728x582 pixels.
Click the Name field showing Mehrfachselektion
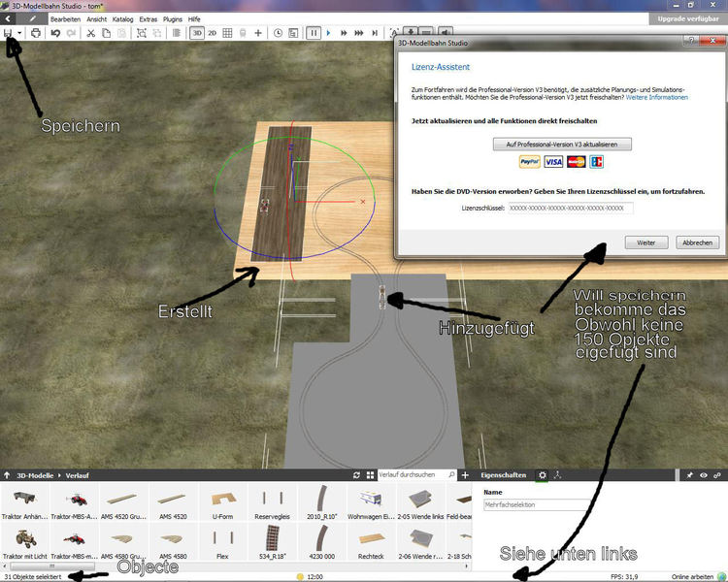tap(536, 504)
